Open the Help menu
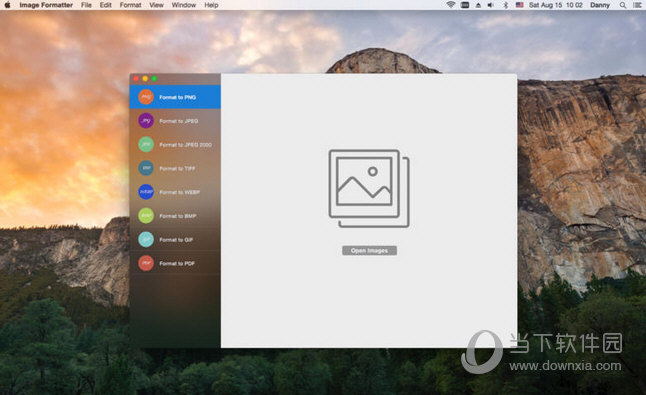Screen dimensions: 646x395 (x=211, y=5)
